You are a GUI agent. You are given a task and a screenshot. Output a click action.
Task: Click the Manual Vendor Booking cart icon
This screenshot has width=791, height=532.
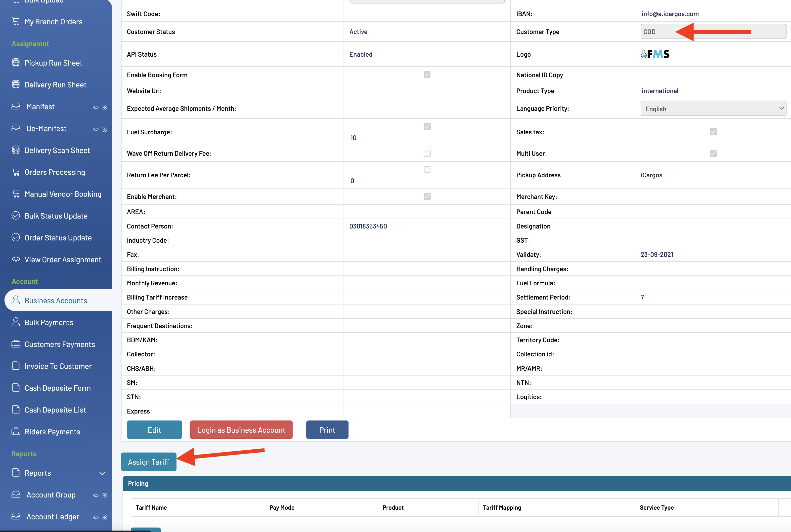pyautogui.click(x=16, y=194)
